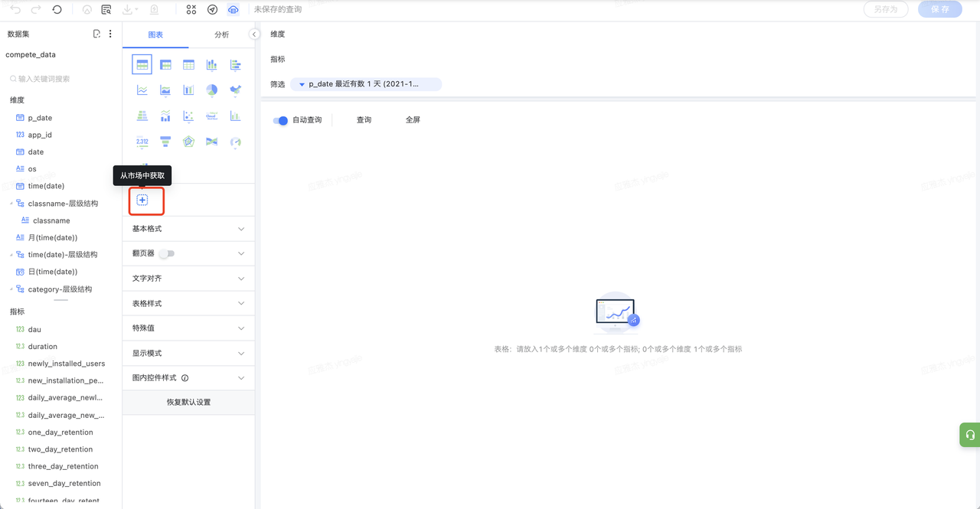The height and width of the screenshot is (509, 980).
Task: Expand the 图内控件样式 section chevron
Action: point(241,378)
